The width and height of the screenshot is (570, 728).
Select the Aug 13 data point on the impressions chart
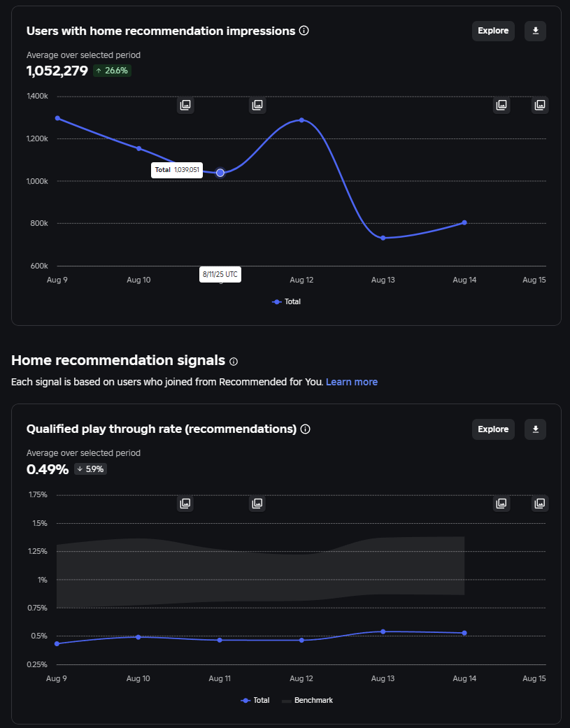pos(383,238)
